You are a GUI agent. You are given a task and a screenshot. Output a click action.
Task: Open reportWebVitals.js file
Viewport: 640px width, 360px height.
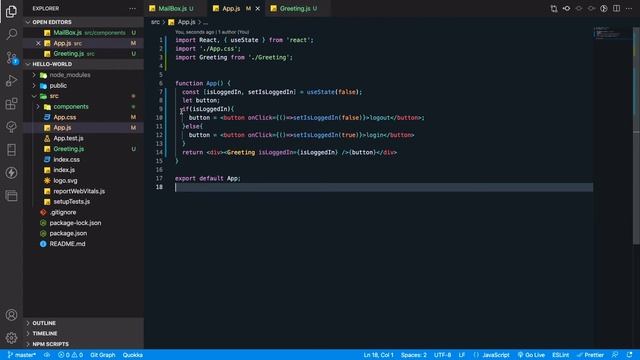pyautogui.click(x=83, y=191)
